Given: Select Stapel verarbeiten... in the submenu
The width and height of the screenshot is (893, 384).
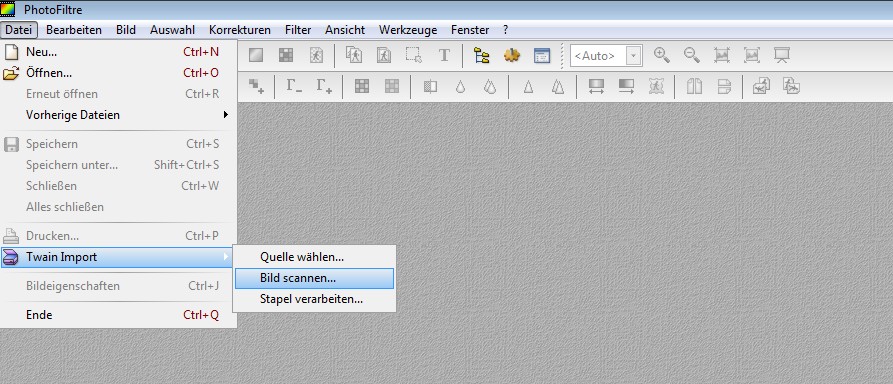Looking at the screenshot, I should tap(314, 299).
